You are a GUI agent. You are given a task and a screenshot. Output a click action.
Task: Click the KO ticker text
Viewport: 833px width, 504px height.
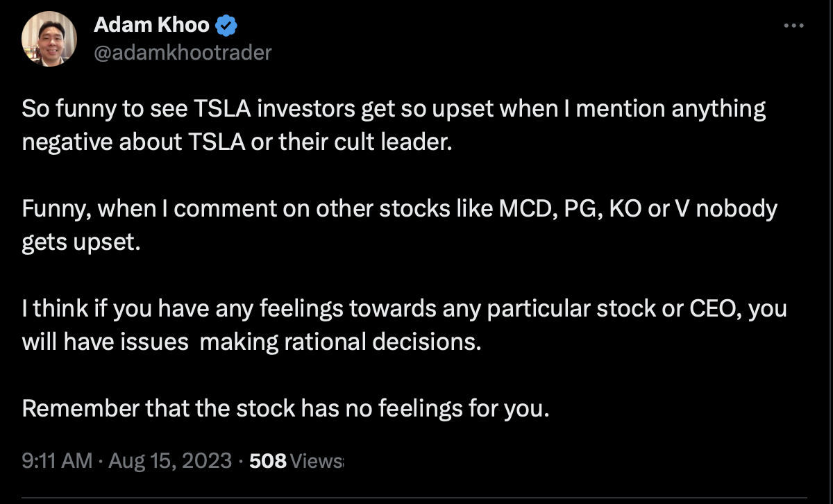click(x=625, y=209)
